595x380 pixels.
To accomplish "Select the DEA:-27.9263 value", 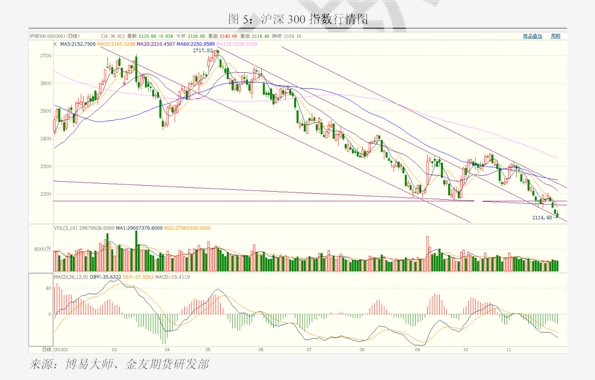I will coord(138,277).
